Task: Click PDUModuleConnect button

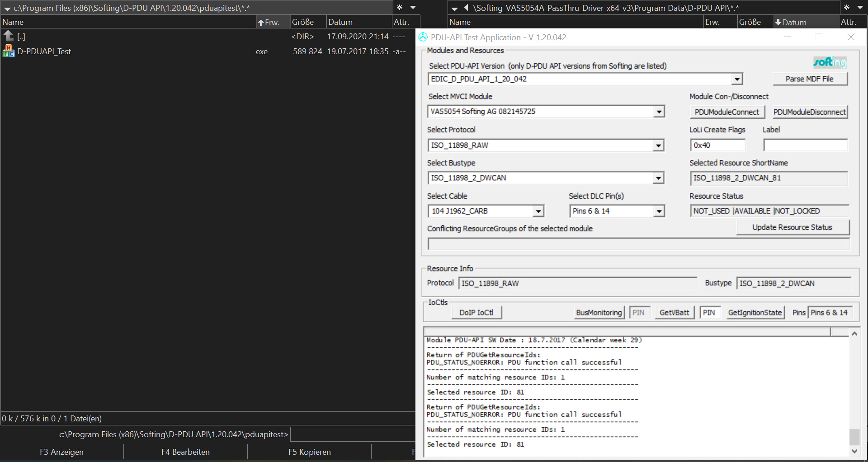Action: (727, 112)
